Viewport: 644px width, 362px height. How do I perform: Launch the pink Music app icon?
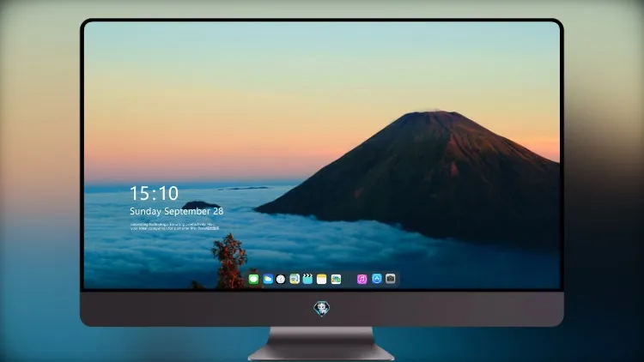pyautogui.click(x=361, y=279)
